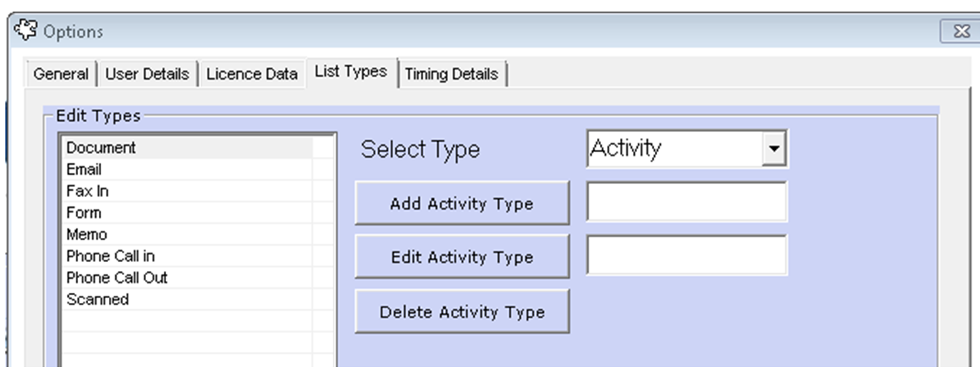The width and height of the screenshot is (980, 377).
Task: Select Email in the types list
Action: (x=188, y=169)
